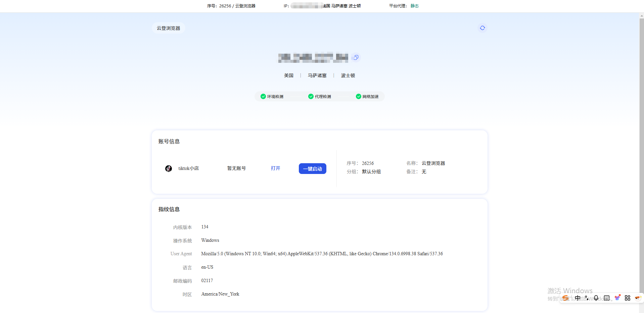Open voice input via the microphone icon
644x313 pixels.
(x=596, y=298)
